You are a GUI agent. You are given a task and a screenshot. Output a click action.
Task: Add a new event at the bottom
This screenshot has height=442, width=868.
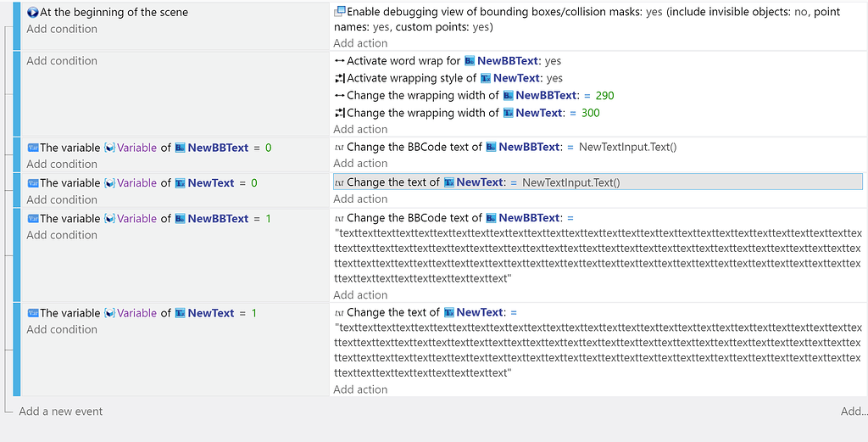pyautogui.click(x=60, y=411)
